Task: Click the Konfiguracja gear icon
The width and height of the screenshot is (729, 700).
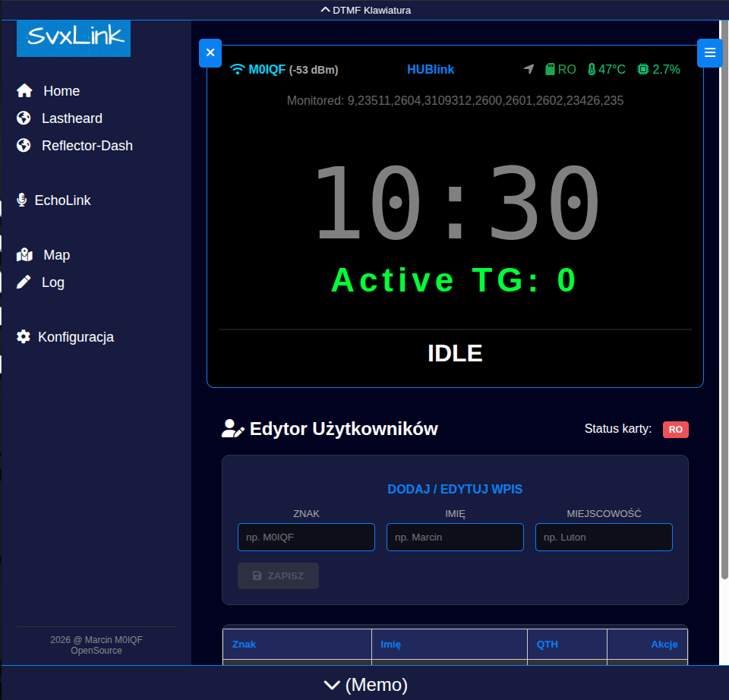Action: (24, 337)
